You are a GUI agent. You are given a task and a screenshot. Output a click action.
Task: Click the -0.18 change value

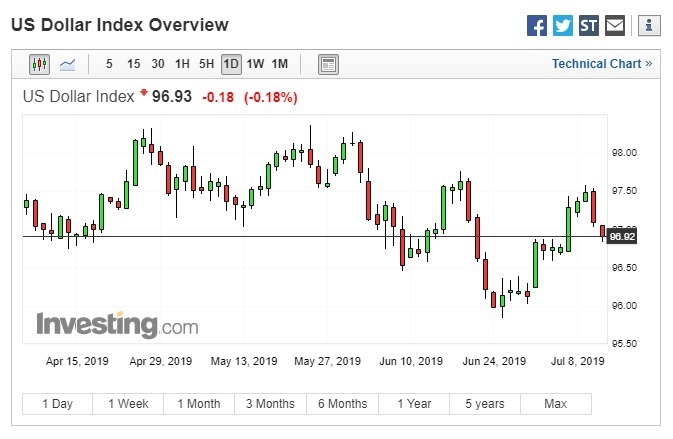click(218, 97)
